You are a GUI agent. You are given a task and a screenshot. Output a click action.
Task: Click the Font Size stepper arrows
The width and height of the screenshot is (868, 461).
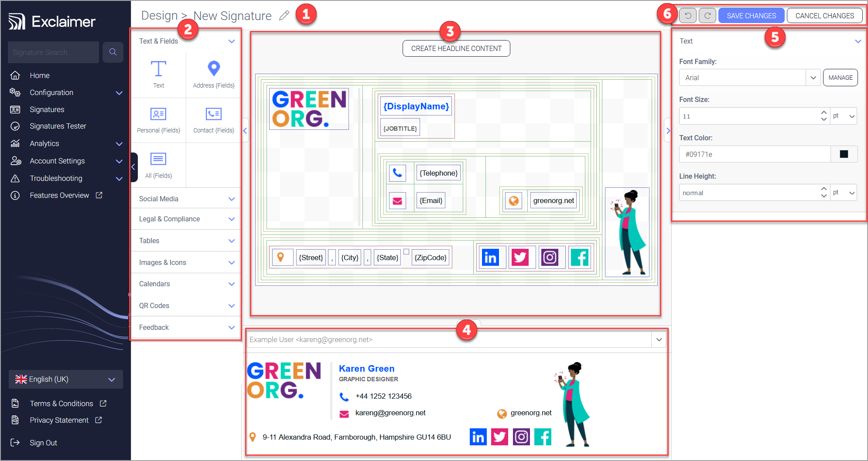(x=824, y=116)
